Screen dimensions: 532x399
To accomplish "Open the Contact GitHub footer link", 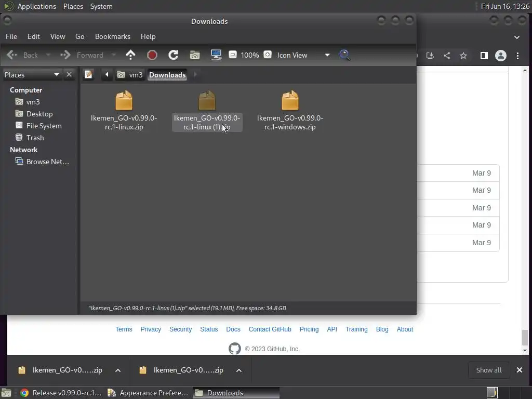I will 270,329.
